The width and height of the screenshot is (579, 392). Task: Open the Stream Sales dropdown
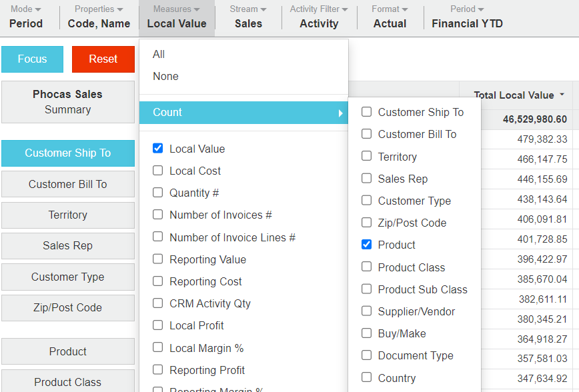[x=248, y=17]
